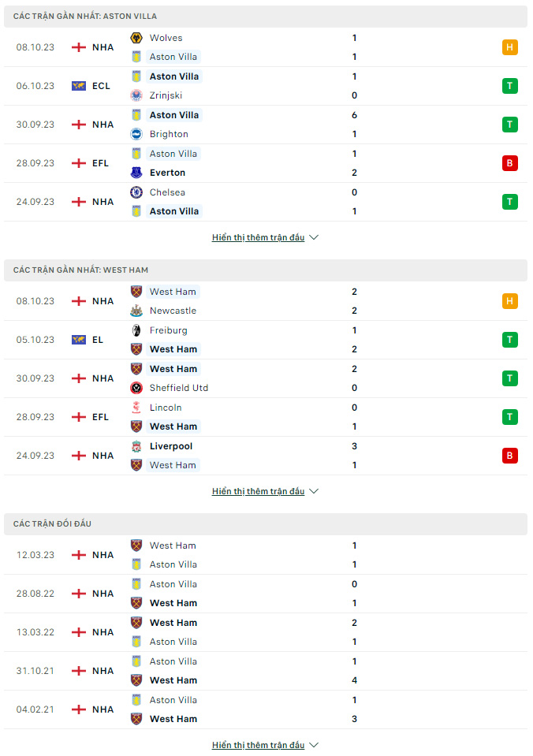Expand more Aston Villa recent matches
Screen dimensions: 533x756
click(x=265, y=237)
